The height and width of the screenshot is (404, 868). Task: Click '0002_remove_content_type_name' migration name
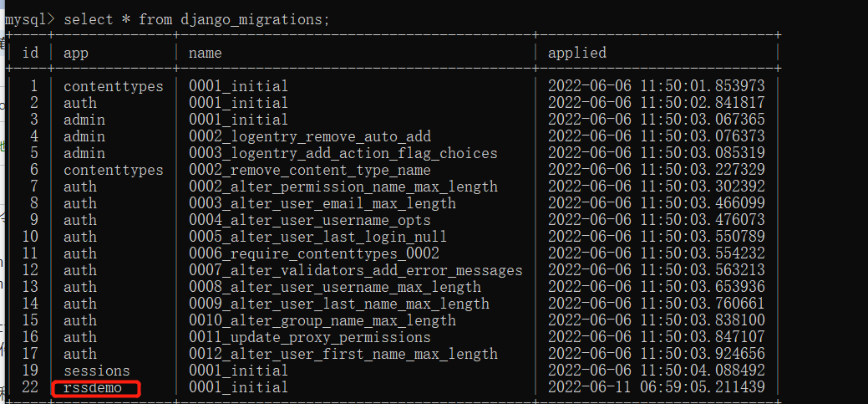309,170
